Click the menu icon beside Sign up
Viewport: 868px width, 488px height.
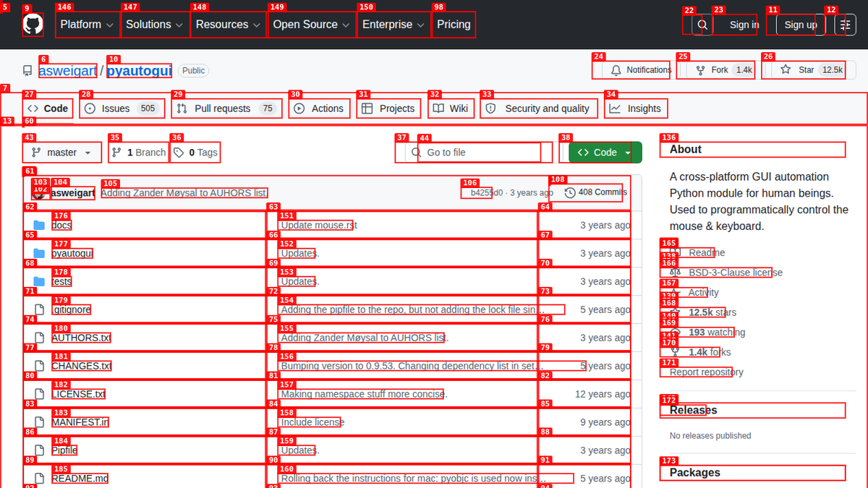(x=845, y=25)
